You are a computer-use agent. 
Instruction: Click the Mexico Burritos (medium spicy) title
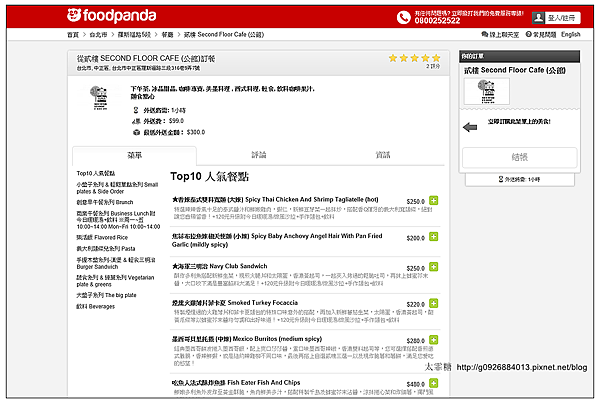247,339
